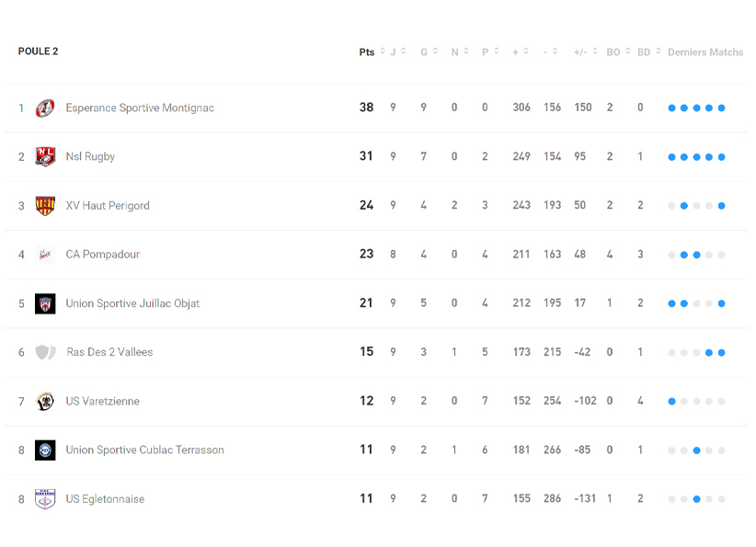This screenshot has width=756, height=547.
Task: Click first recent-match dot for US Varetzienne
Action: pyautogui.click(x=672, y=402)
